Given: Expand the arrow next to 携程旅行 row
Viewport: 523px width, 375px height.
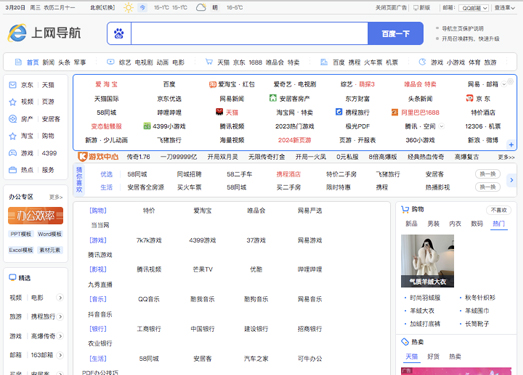Looking at the screenshot, I should coord(60,317).
